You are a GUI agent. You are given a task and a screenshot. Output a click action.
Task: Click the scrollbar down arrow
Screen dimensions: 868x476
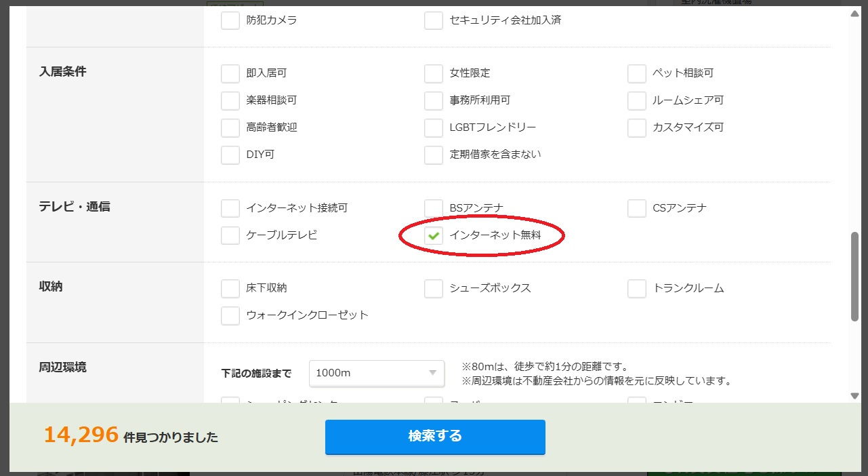[x=855, y=396]
